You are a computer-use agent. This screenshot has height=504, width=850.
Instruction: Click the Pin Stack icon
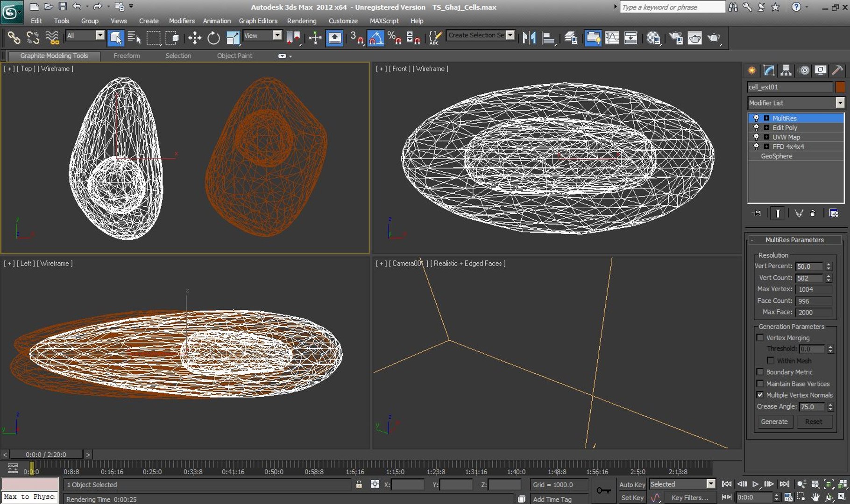pyautogui.click(x=756, y=213)
